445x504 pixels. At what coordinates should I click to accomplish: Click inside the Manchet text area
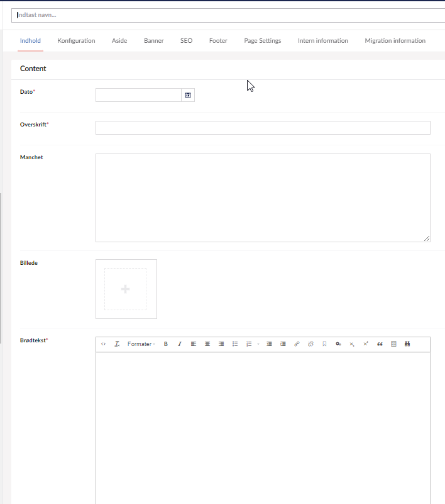tap(263, 198)
